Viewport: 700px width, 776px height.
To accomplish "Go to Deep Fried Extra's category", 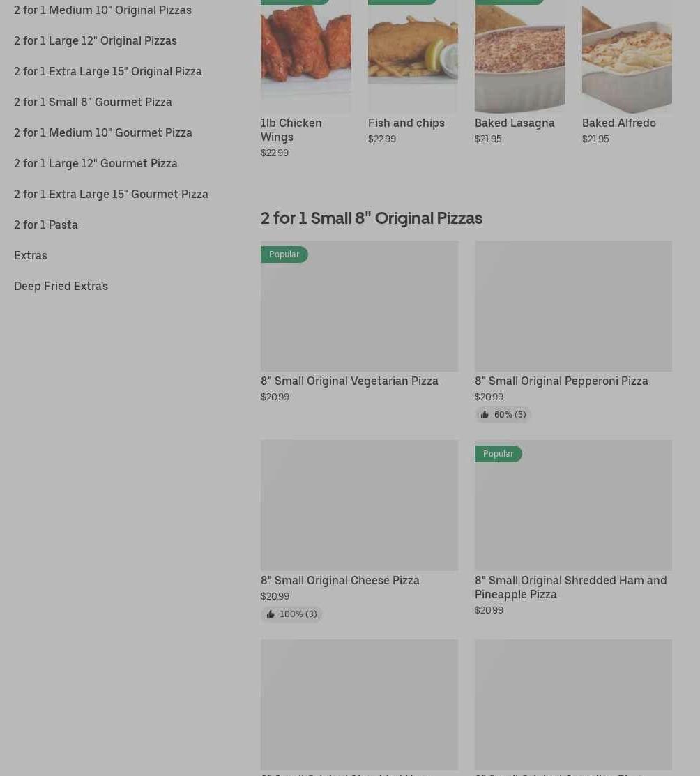I will (61, 286).
